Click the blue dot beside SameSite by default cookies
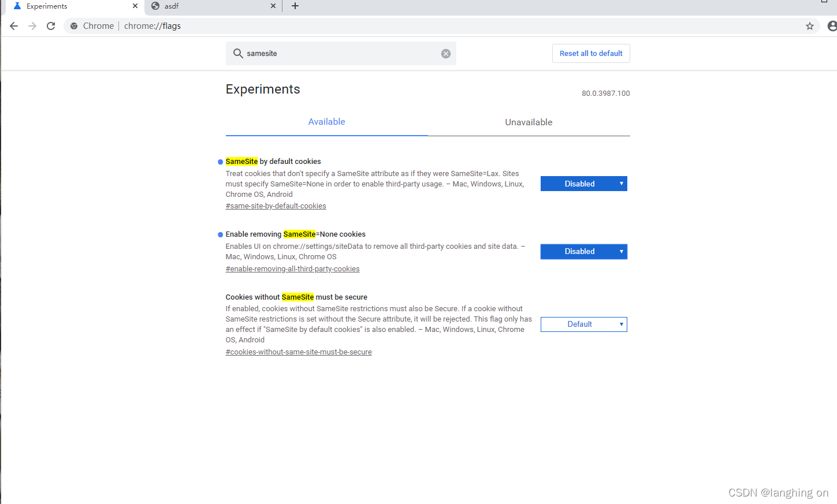This screenshot has width=837, height=504. pos(220,162)
